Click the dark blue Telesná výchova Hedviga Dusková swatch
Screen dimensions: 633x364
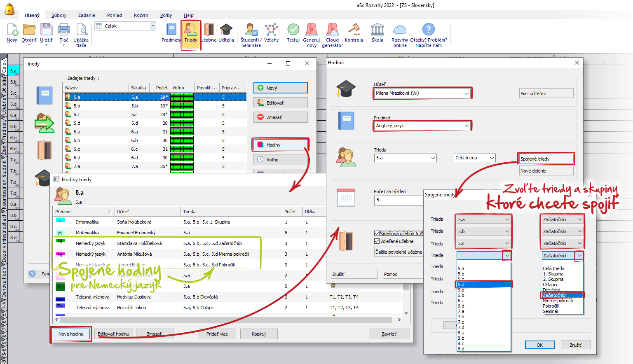tap(60, 299)
